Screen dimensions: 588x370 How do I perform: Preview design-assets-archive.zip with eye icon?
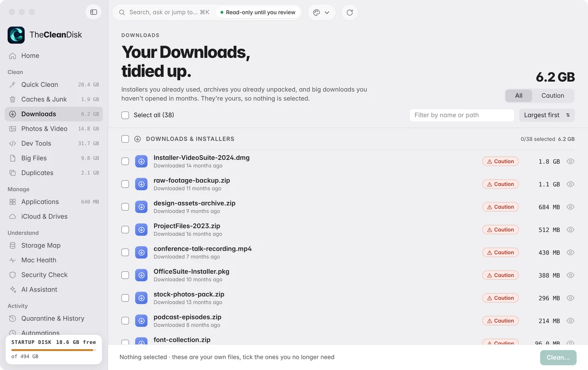pyautogui.click(x=570, y=207)
